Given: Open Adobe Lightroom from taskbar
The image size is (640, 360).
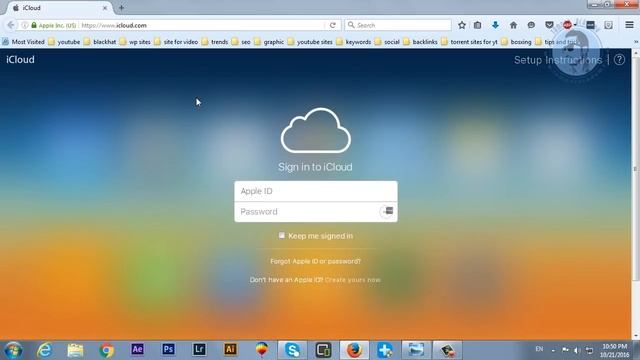Looking at the screenshot, I should [x=199, y=349].
